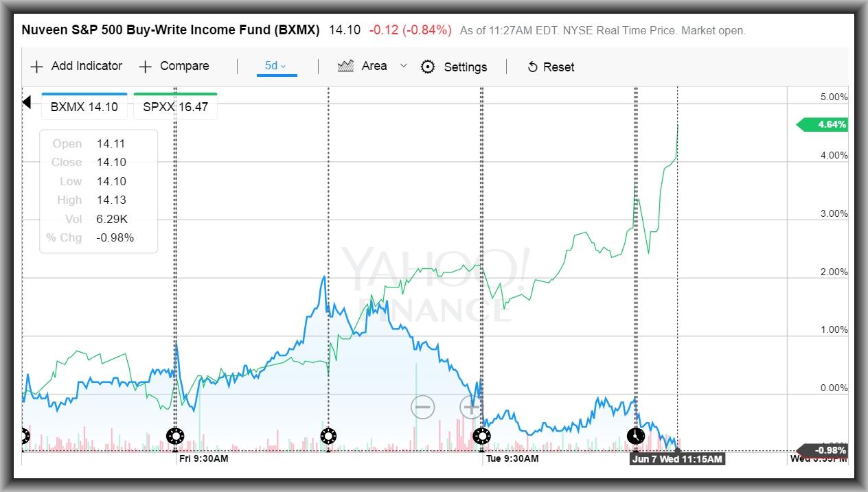Click the plus icon beside Add Indicator

click(x=36, y=67)
